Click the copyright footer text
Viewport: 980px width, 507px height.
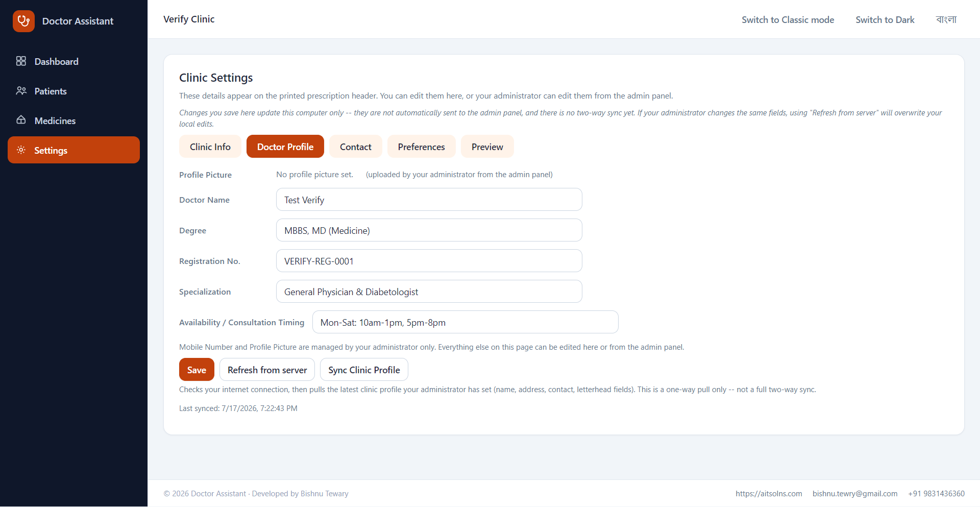(x=256, y=494)
